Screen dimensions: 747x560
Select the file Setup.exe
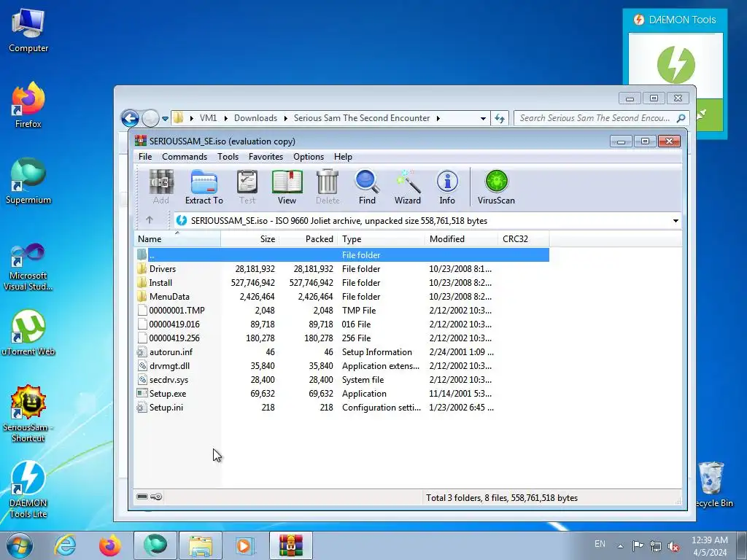coord(341,393)
